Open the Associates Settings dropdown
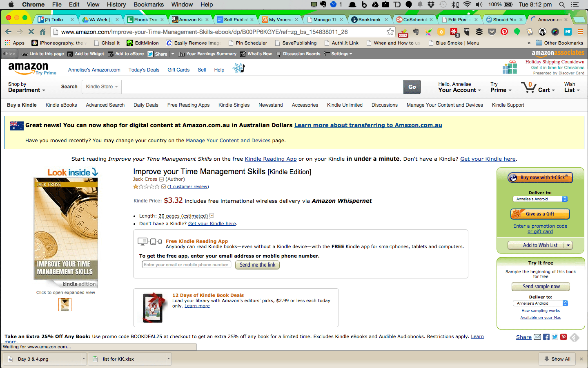 point(338,54)
